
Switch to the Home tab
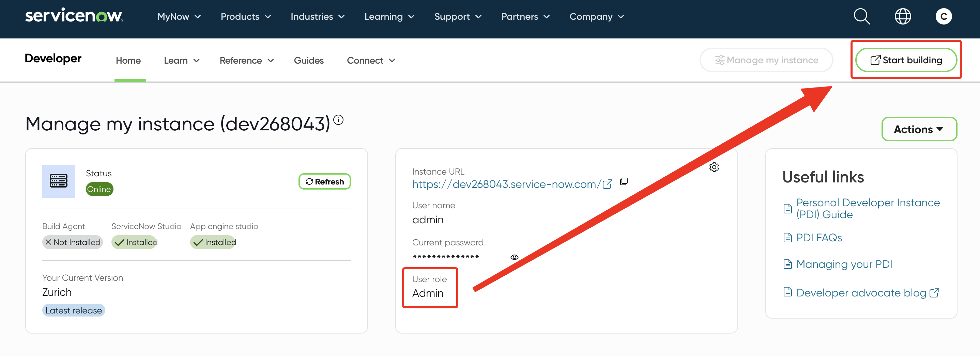(128, 60)
